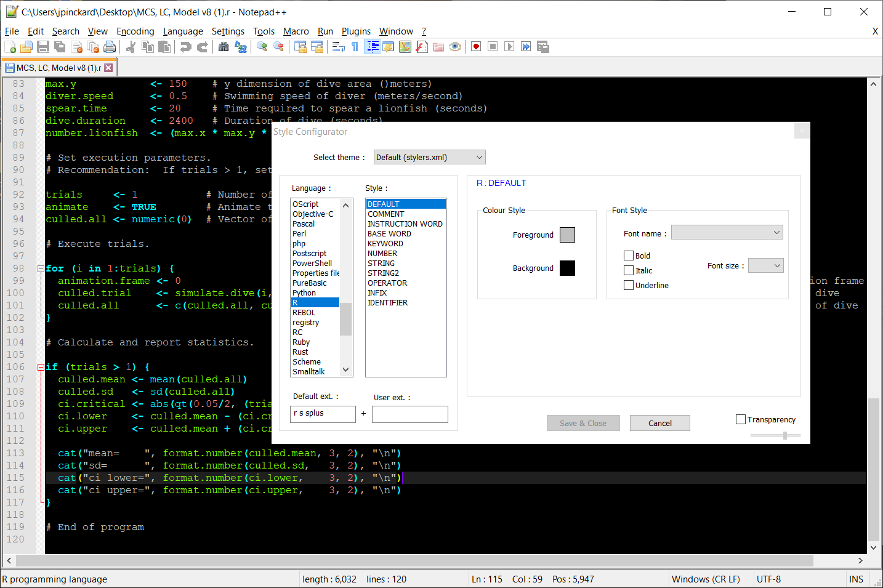Open the Document Map toolbar icon
The height and width of the screenshot is (588, 883).
coord(405,47)
